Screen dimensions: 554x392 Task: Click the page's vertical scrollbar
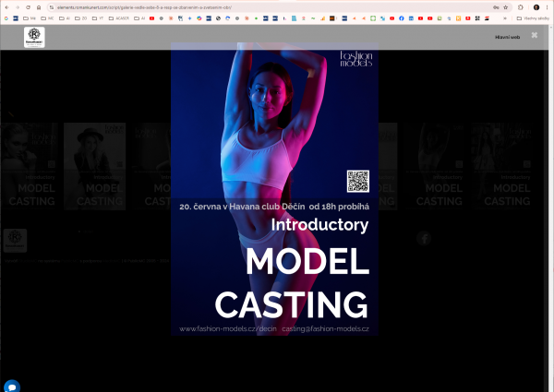point(551,208)
